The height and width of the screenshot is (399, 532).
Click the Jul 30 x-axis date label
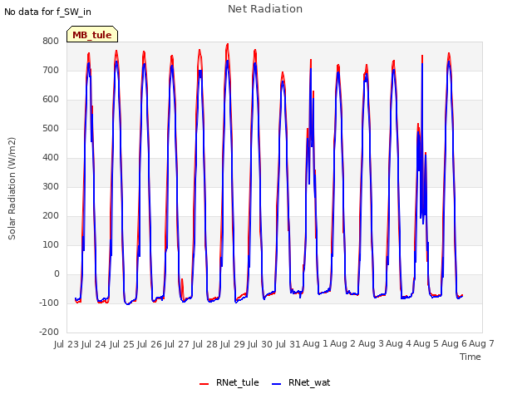point(260,344)
